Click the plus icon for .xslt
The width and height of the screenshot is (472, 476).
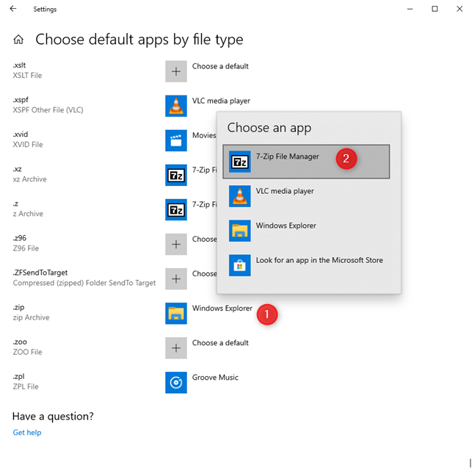pos(176,71)
